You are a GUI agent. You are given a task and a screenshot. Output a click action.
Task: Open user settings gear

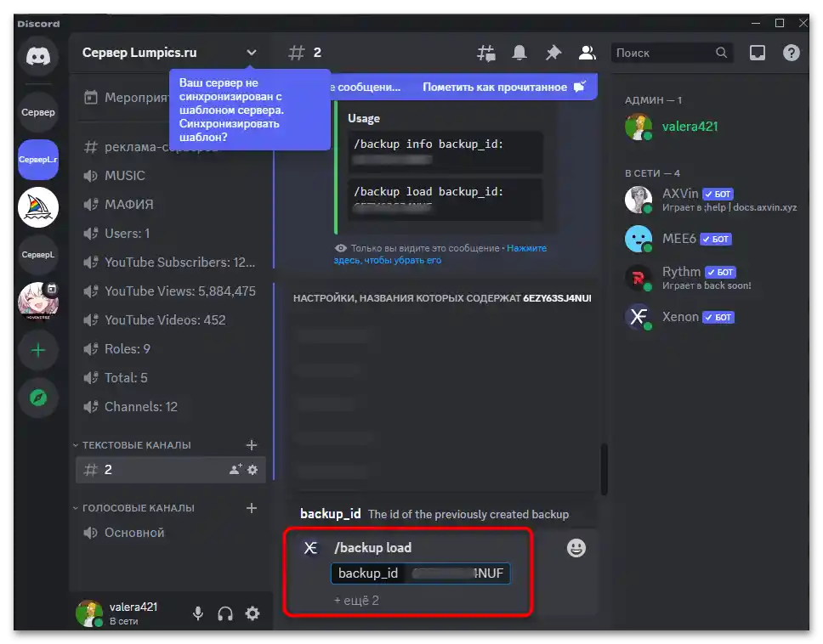253,613
